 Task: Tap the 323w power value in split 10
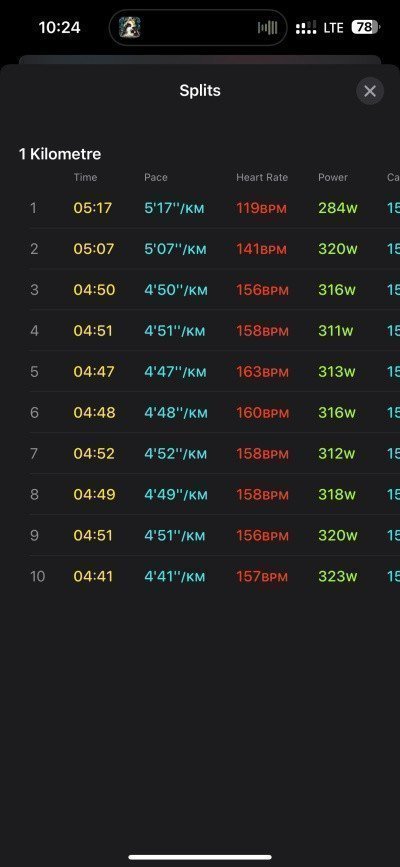(337, 576)
